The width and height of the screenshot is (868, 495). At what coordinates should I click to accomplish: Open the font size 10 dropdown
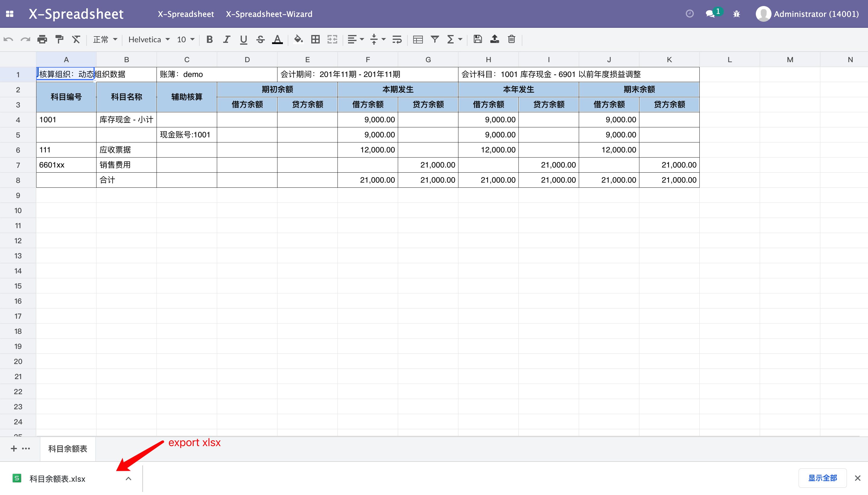pos(185,39)
